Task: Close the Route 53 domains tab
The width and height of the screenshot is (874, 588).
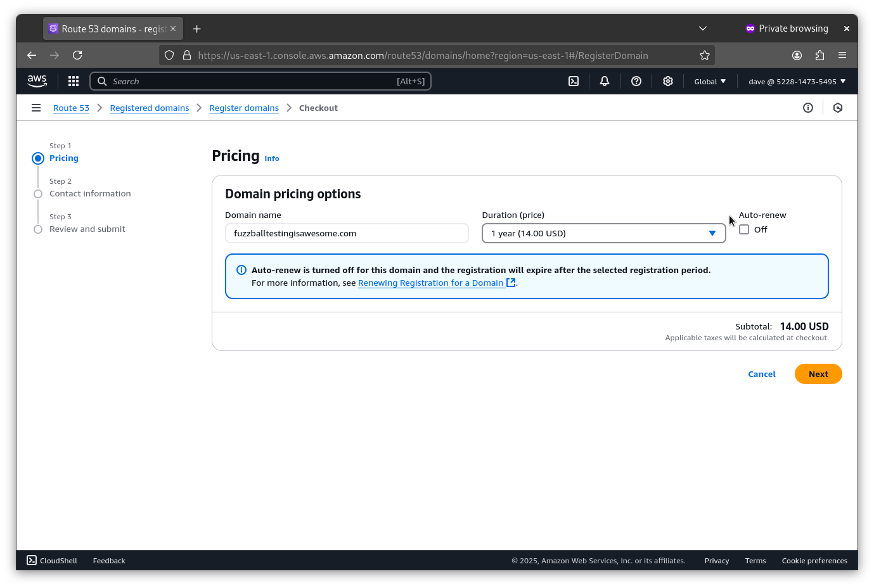Action: coord(173,29)
